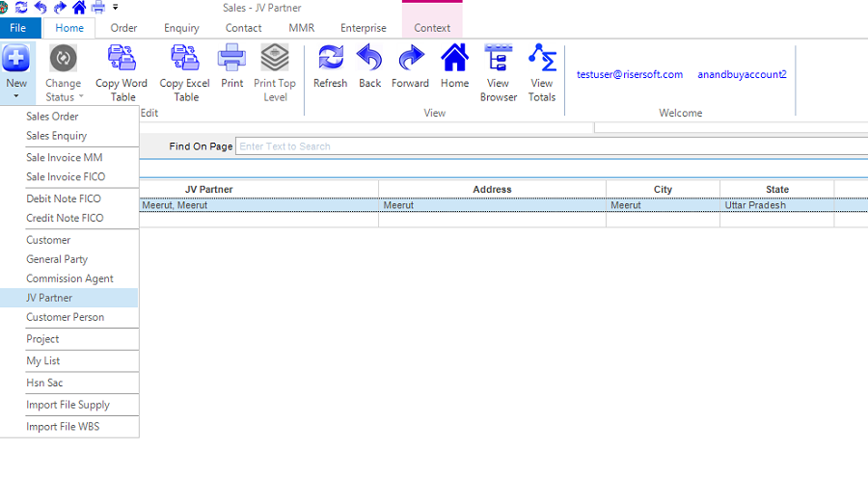Click the Find On Page search field
868x502 pixels.
click(x=550, y=146)
